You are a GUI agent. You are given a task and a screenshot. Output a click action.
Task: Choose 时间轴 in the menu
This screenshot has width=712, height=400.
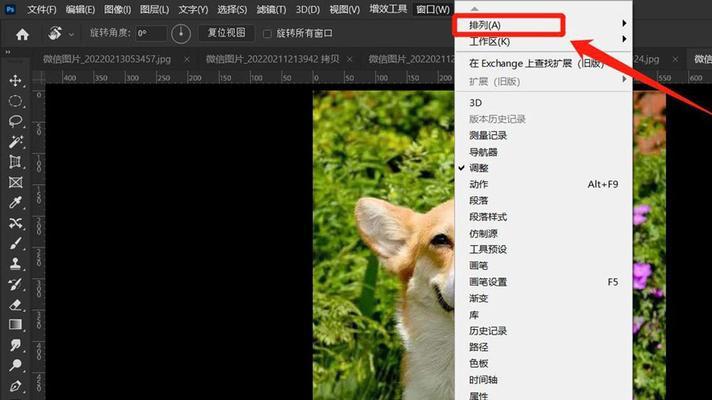[x=544, y=380]
